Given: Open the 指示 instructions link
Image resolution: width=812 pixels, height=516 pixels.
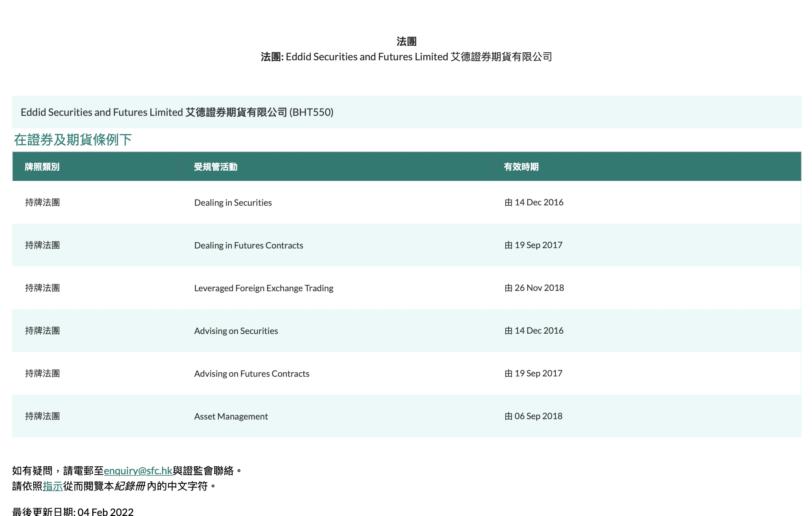Looking at the screenshot, I should coord(52,486).
